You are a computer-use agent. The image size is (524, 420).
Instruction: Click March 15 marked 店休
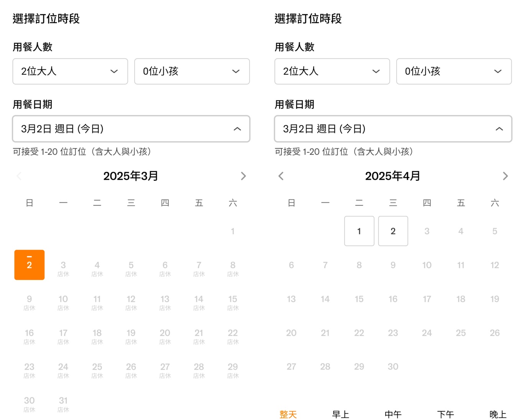coord(232,302)
